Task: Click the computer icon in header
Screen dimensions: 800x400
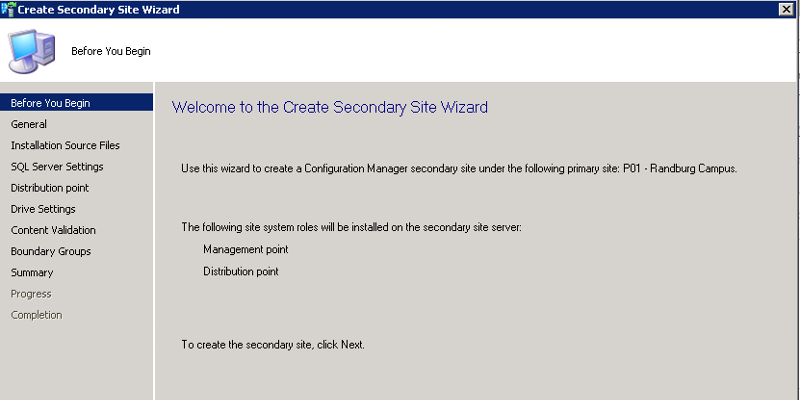Action: [x=31, y=51]
